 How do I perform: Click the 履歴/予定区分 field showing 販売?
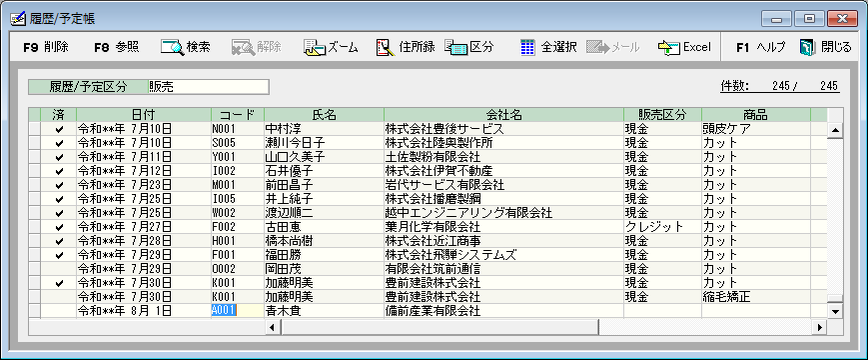[208, 87]
